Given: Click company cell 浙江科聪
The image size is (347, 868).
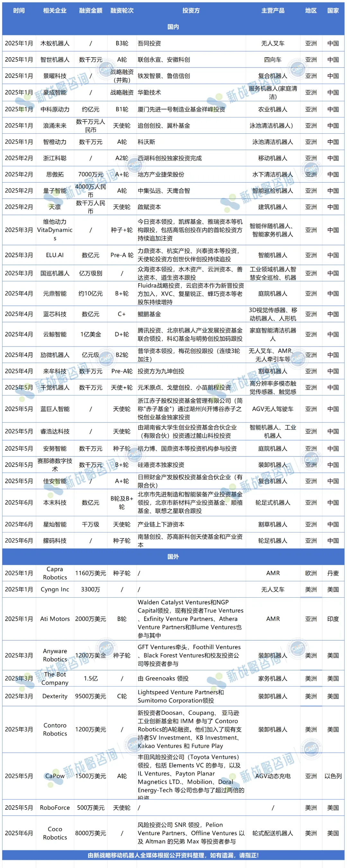Looking at the screenshot, I should (x=55, y=158).
